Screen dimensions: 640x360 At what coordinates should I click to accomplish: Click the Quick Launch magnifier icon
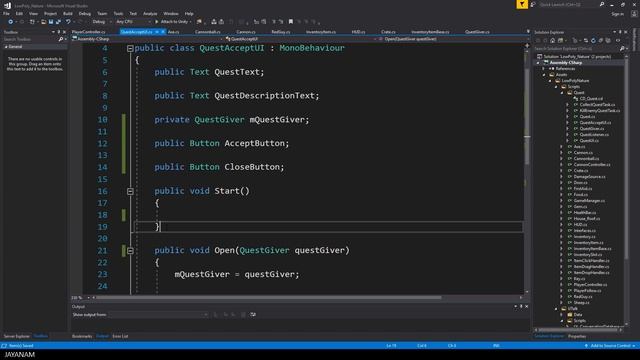point(602,4)
